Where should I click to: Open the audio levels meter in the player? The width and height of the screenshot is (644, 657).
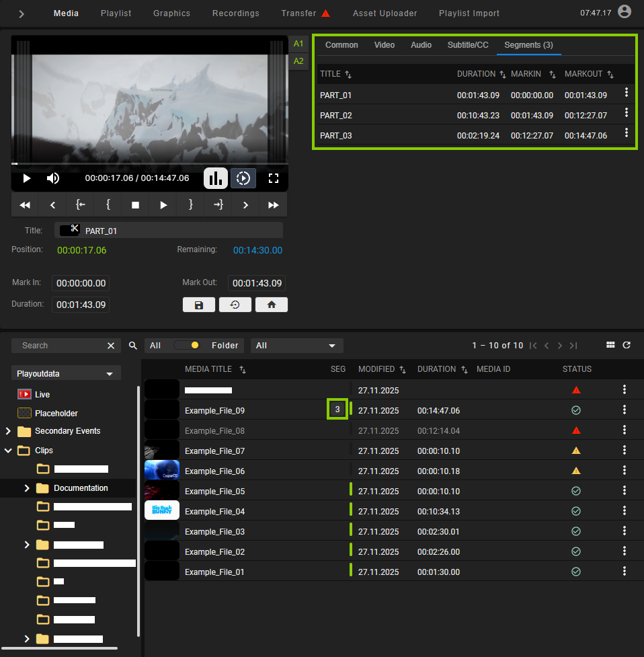point(215,178)
